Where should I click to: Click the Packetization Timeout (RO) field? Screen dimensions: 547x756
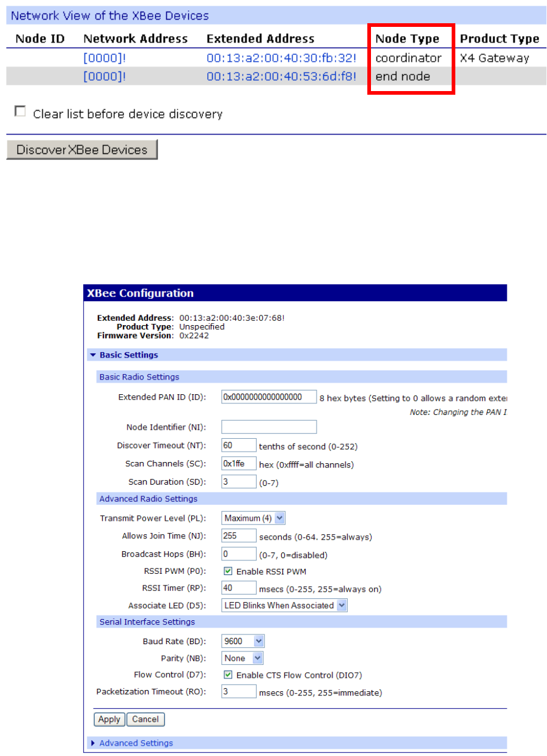[x=239, y=692]
